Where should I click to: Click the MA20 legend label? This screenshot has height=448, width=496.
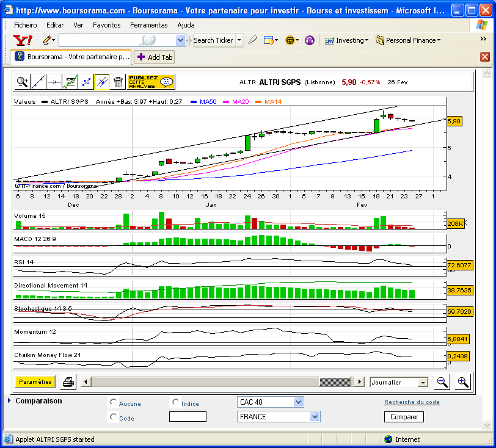[241, 102]
